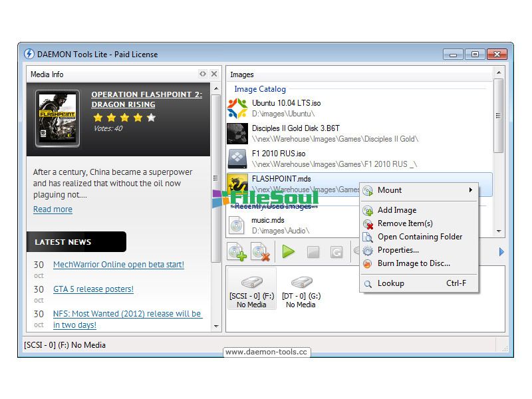Choose Burn Image to Disc in context menu
This screenshot has width=532, height=399.
click(x=414, y=263)
